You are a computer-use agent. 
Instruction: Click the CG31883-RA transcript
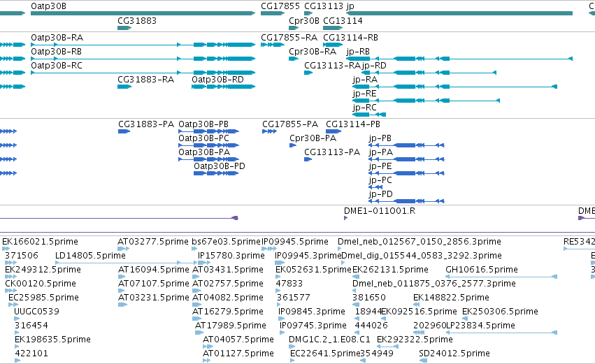point(124,87)
